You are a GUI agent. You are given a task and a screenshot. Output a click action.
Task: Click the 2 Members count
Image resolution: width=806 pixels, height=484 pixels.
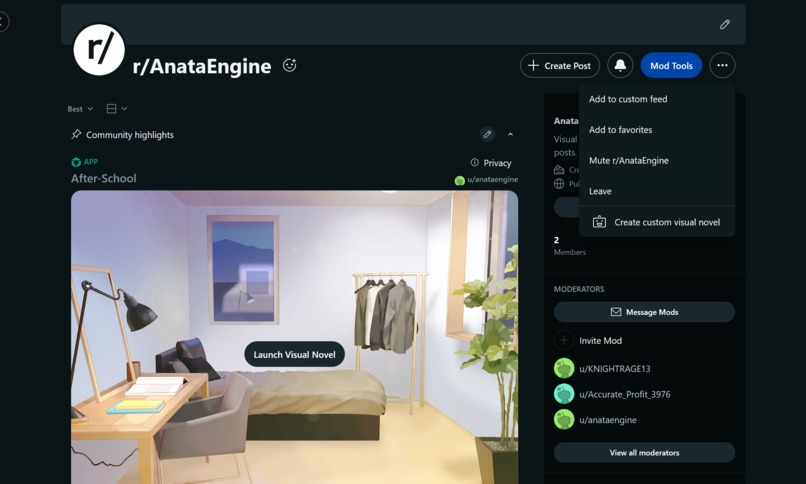[x=570, y=246]
